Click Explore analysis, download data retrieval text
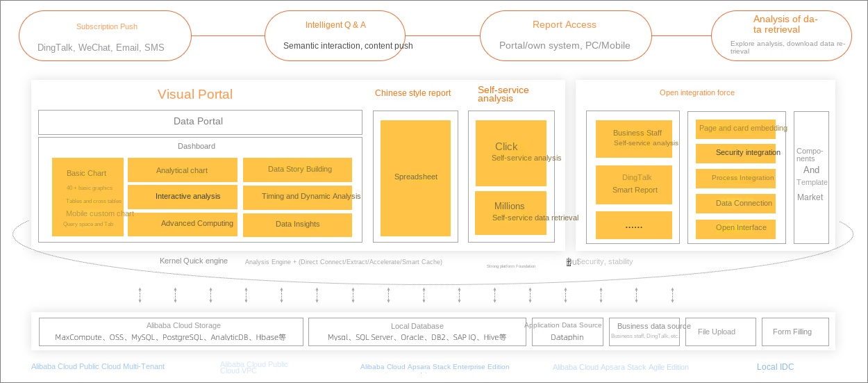Image resolution: width=868 pixels, height=383 pixels. click(x=787, y=47)
